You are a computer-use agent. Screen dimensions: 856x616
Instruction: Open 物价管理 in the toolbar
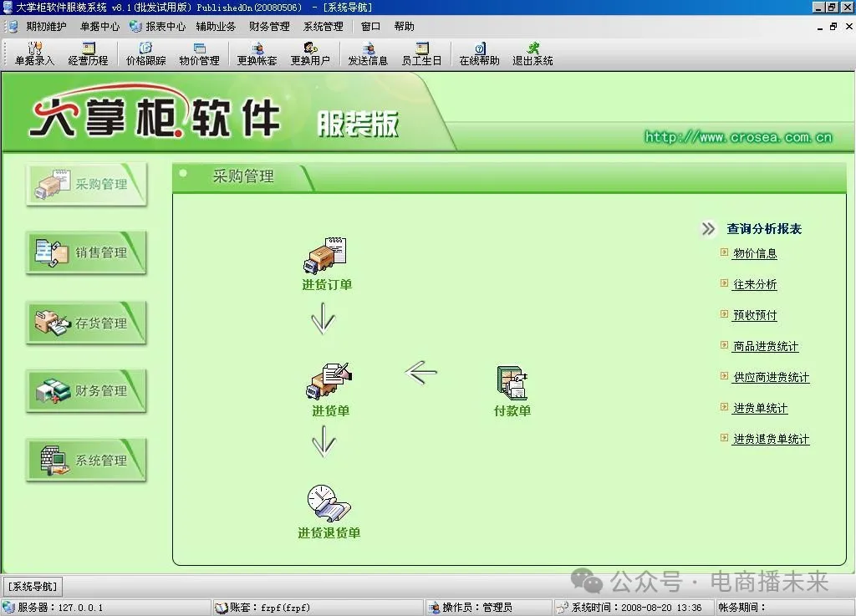[x=199, y=54]
